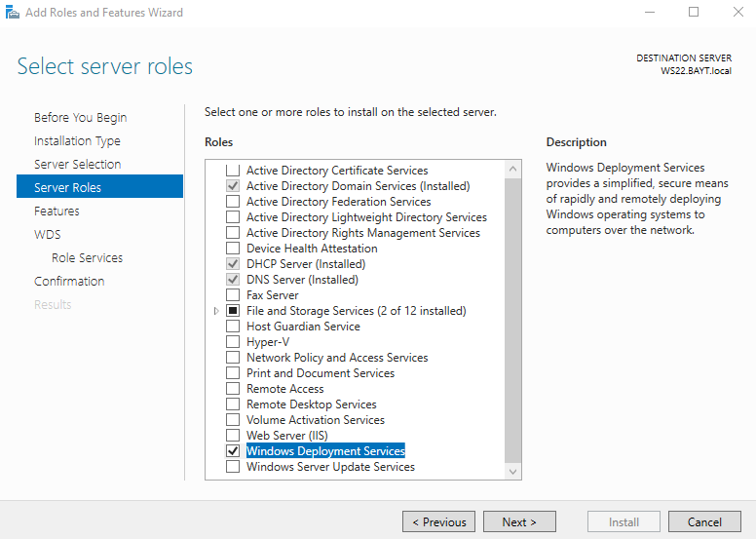Screen dimensions: 756x539
Task: Tick the Fax Server checkbox
Action: [232, 295]
